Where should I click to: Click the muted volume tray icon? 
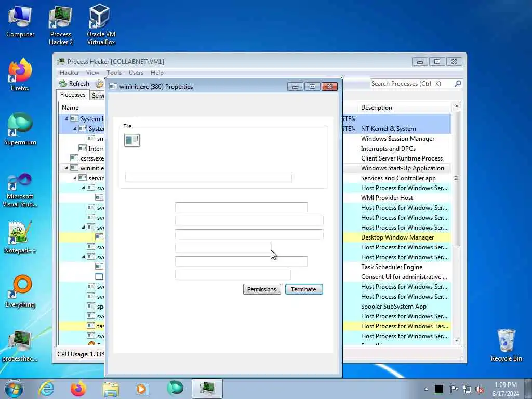(x=480, y=389)
